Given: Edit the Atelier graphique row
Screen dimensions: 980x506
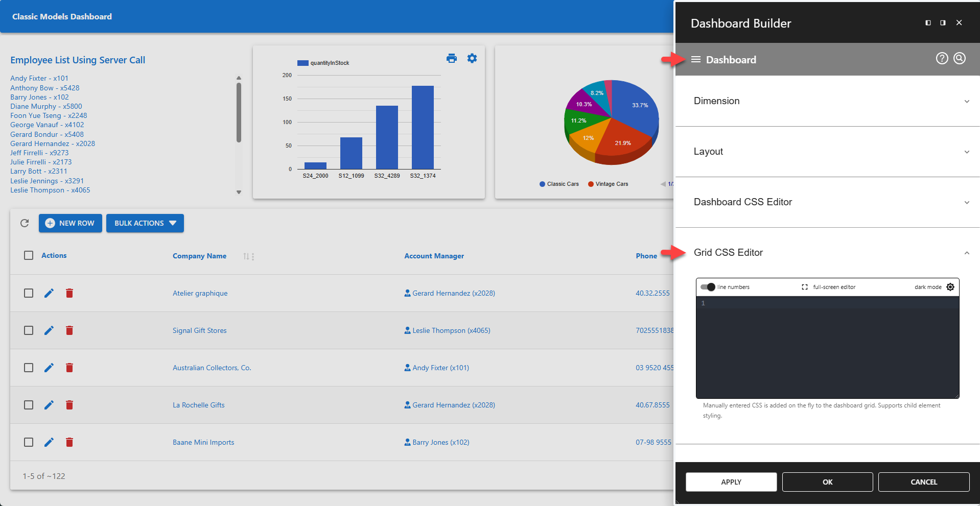Looking at the screenshot, I should tap(49, 293).
